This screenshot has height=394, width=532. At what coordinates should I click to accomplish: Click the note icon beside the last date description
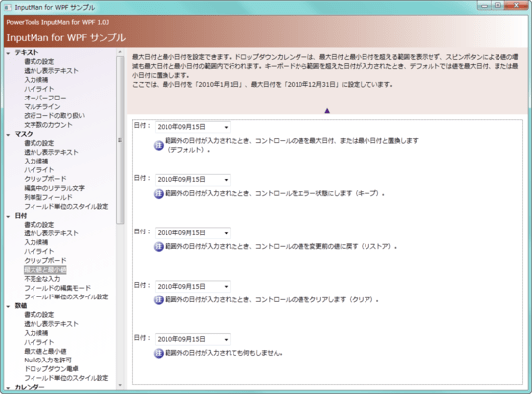click(x=159, y=353)
